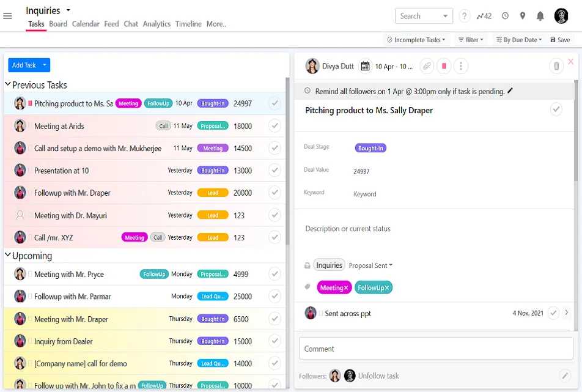Mark Meeting at Arids as complete
Screen dimensions: 582x392
coord(274,126)
